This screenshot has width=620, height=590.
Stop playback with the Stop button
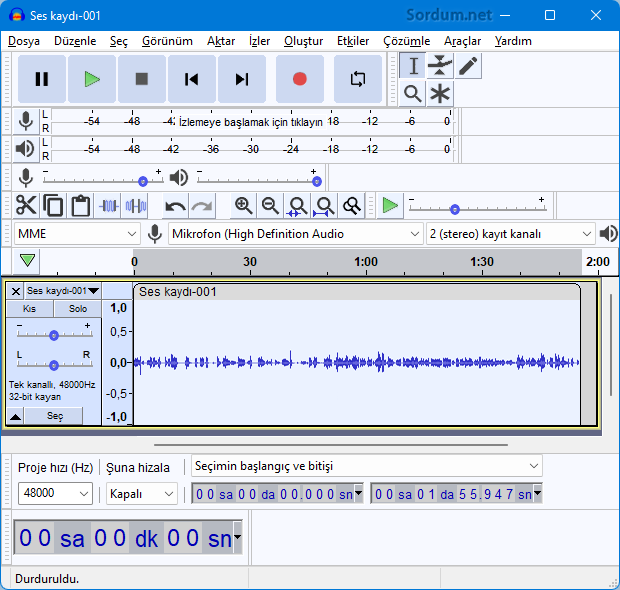point(142,79)
